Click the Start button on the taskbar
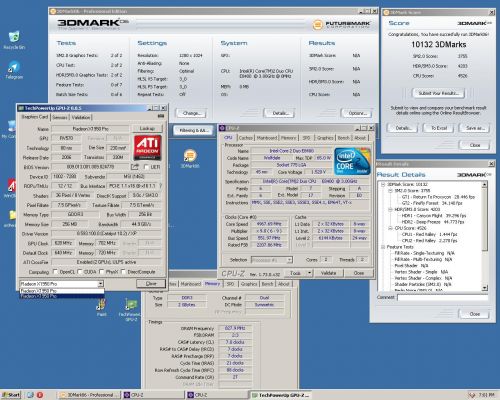Viewport: 500px width, 400px height. [11, 395]
